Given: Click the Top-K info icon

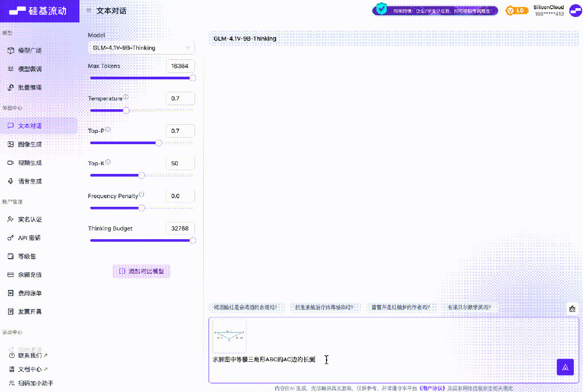Looking at the screenshot, I should (x=108, y=162).
